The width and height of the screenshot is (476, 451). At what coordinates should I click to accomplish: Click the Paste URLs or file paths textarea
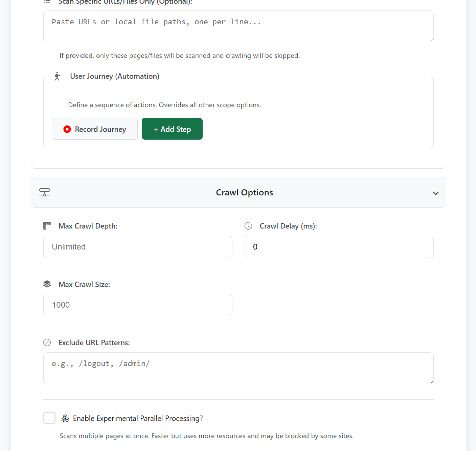tap(238, 26)
